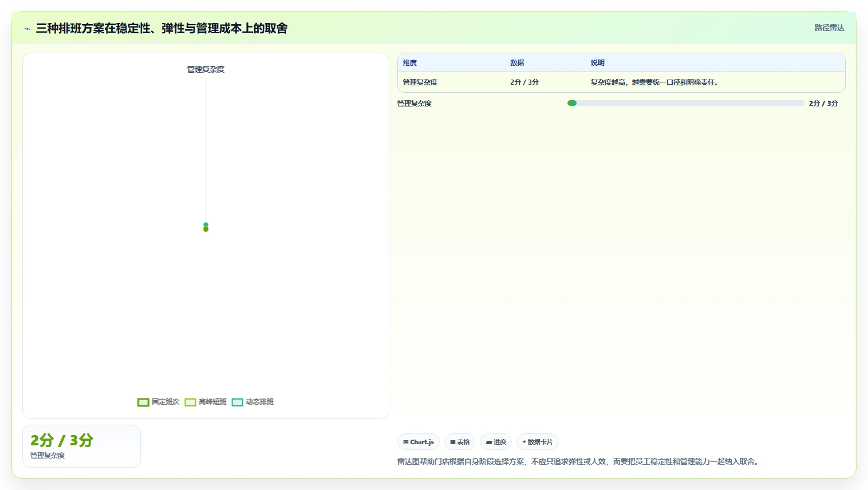
Task: Click the 三种排班方案 panel title
Action: (x=161, y=29)
